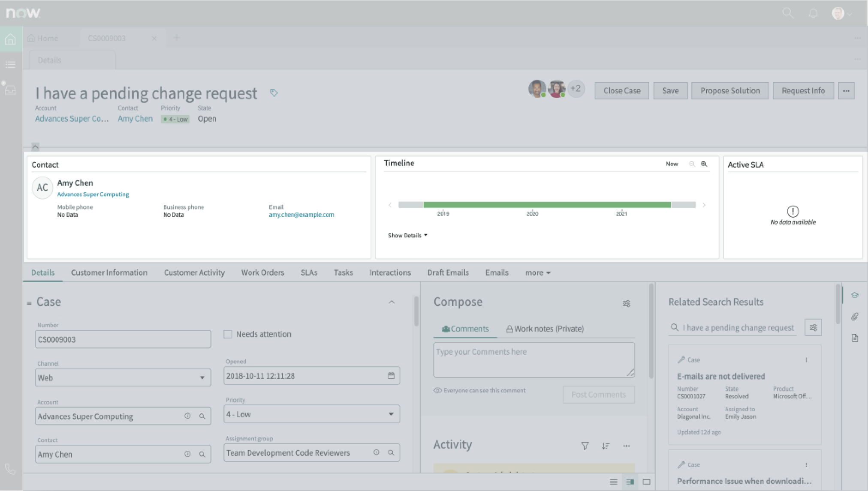The width and height of the screenshot is (868, 491).
Task: Check the Needs attention checkbox
Action: point(227,334)
